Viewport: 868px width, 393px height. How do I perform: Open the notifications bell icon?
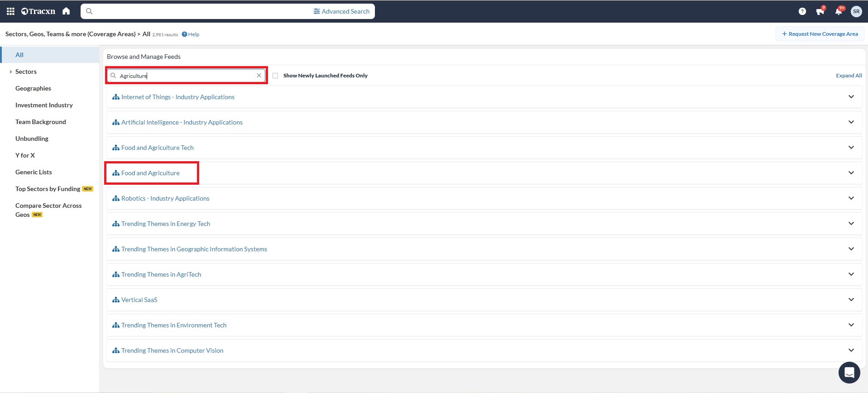click(838, 11)
